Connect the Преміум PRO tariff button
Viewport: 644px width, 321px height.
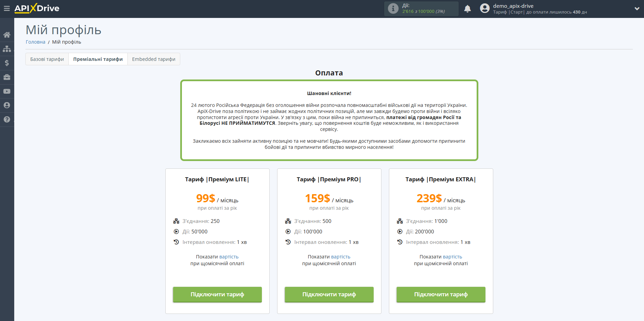coord(329,294)
